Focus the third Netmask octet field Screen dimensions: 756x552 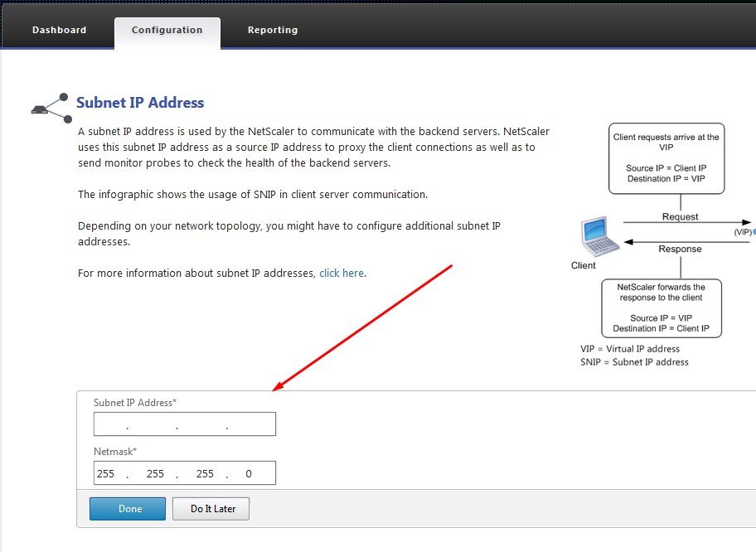click(205, 474)
